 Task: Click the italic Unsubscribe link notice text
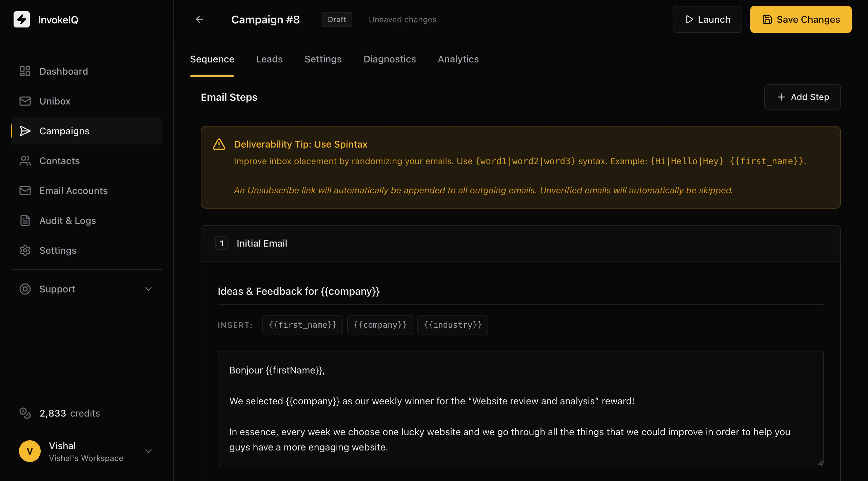tap(483, 190)
